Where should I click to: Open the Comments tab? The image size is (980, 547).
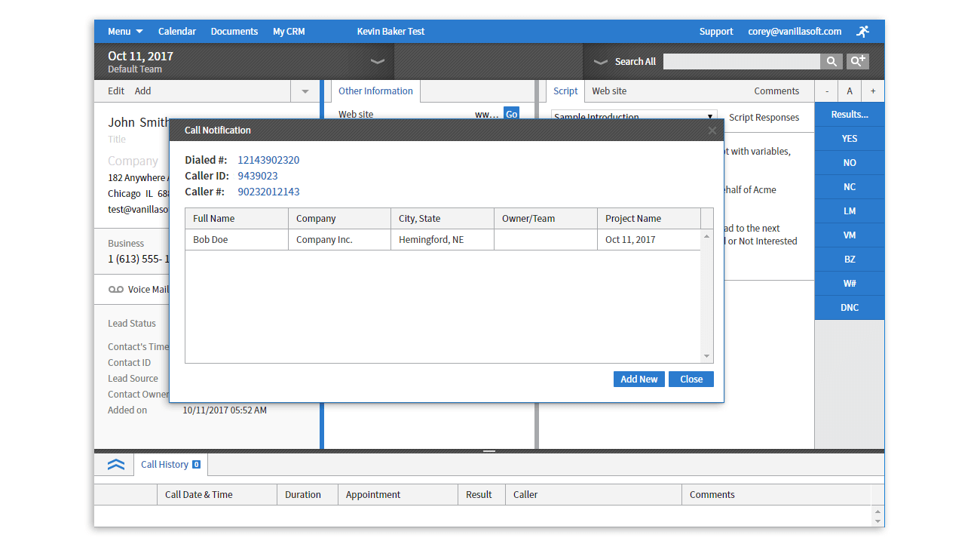click(x=776, y=91)
